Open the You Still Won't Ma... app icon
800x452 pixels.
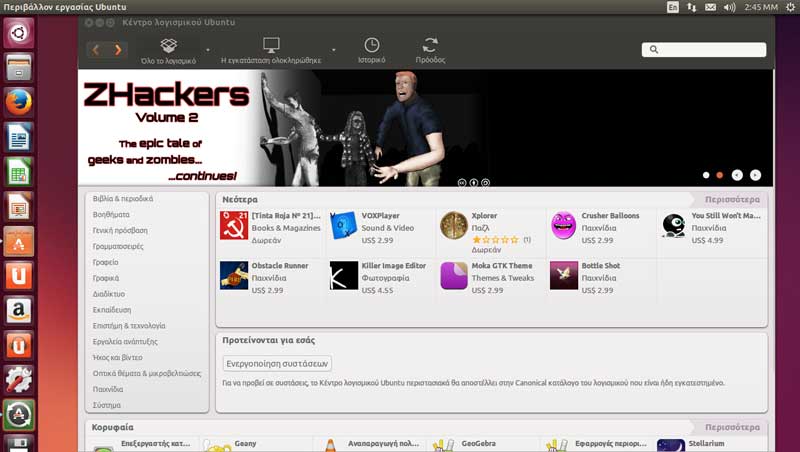pyautogui.click(x=673, y=225)
